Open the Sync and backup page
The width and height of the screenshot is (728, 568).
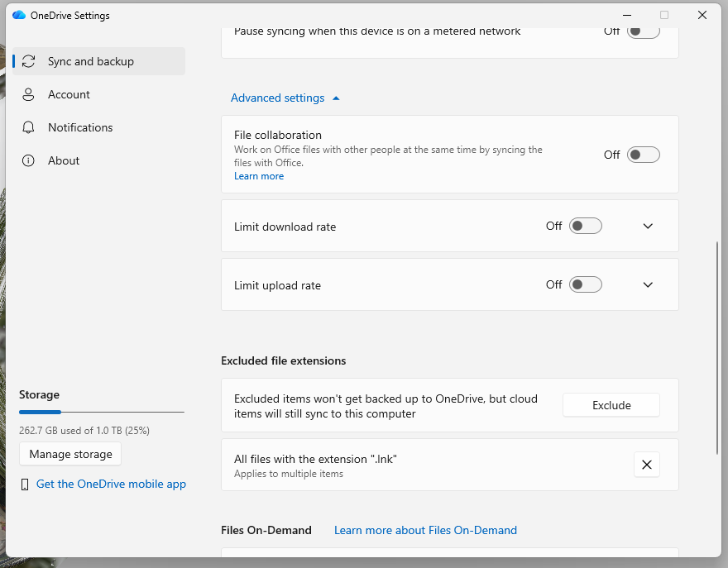click(99, 61)
